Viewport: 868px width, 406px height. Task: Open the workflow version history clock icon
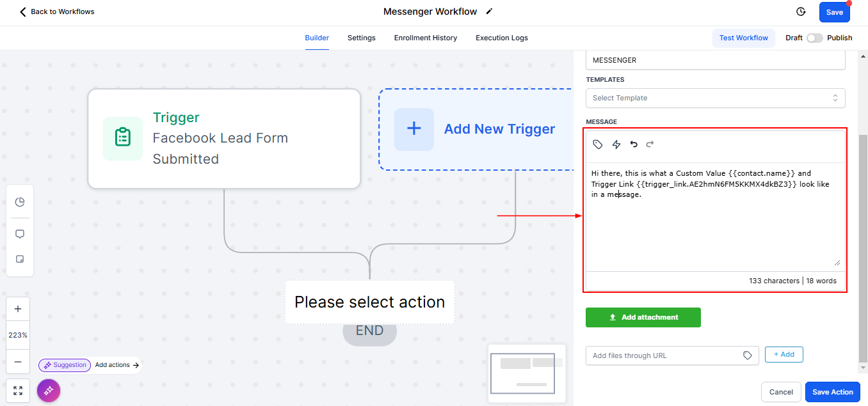click(x=800, y=12)
